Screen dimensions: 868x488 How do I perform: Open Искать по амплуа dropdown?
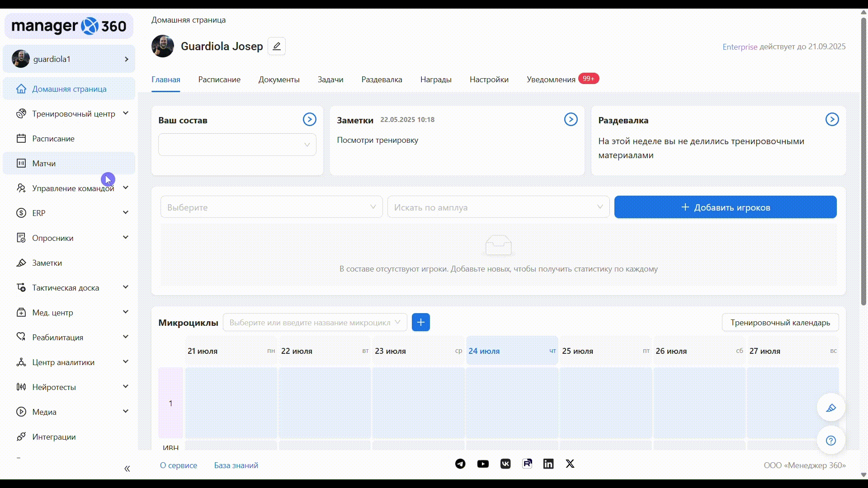(498, 207)
